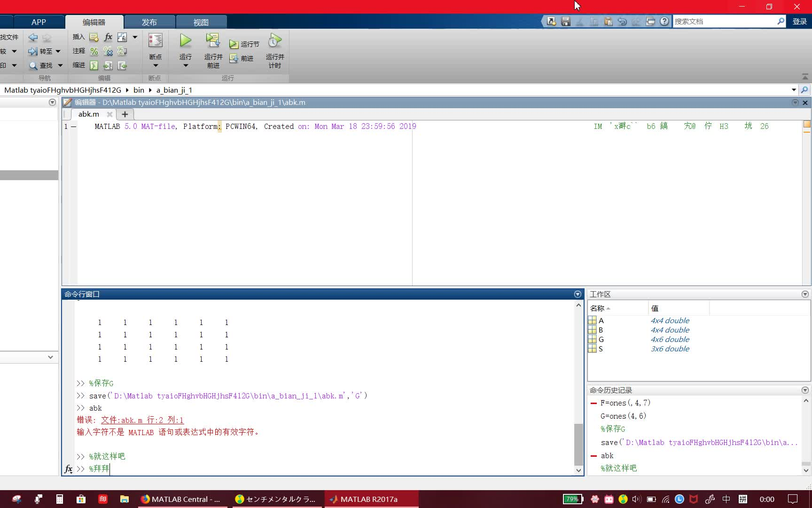The height and width of the screenshot is (508, 812).
Task: Open the current folder path dropdown
Action: [x=794, y=90]
